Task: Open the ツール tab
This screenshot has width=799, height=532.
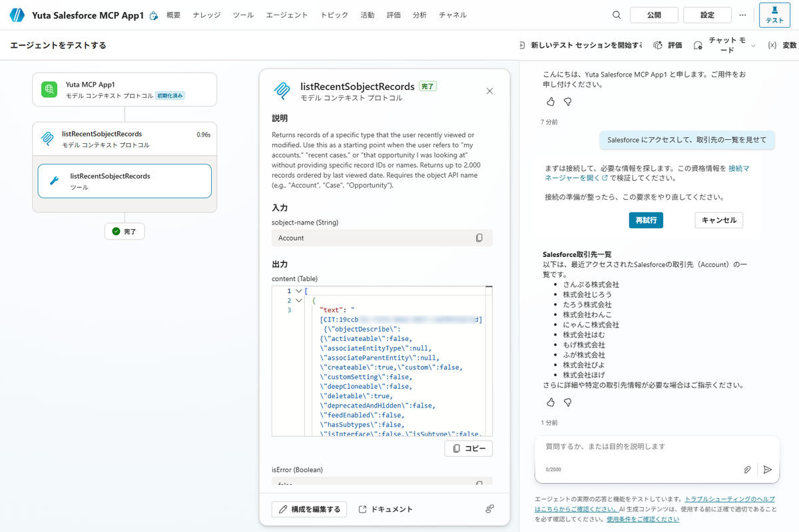Action: [x=243, y=15]
